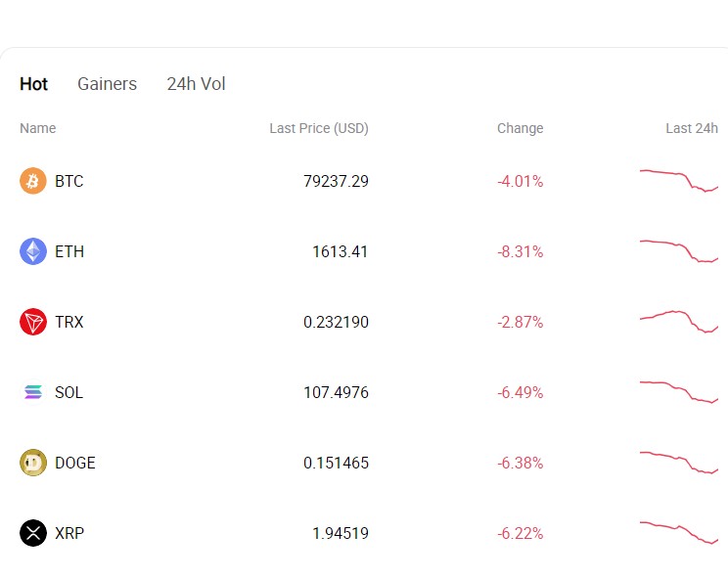Image resolution: width=728 pixels, height=578 pixels.
Task: View the BTC 24h sparkline chart
Action: [680, 181]
